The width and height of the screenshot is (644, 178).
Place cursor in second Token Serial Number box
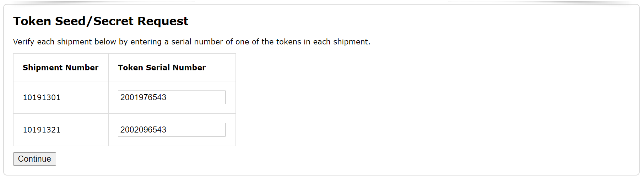(172, 130)
